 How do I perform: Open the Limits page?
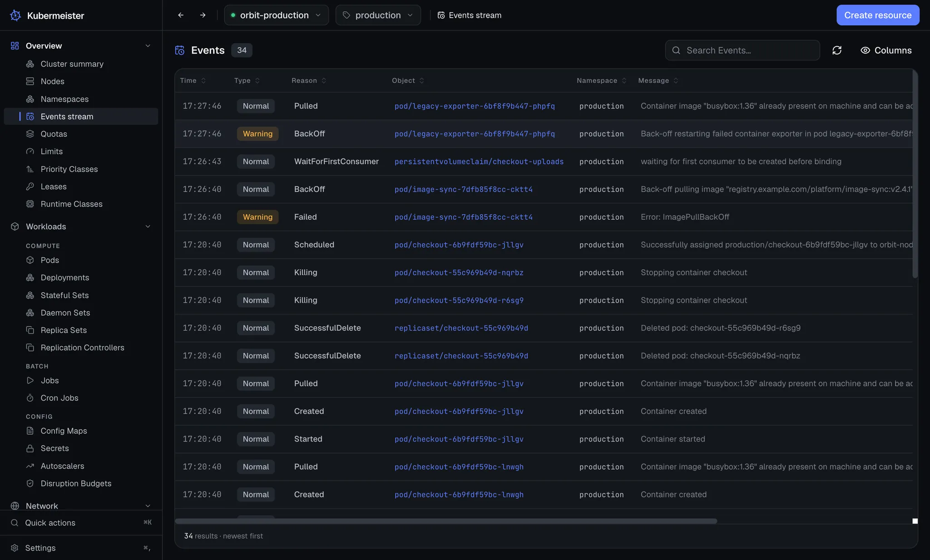tap(81, 152)
